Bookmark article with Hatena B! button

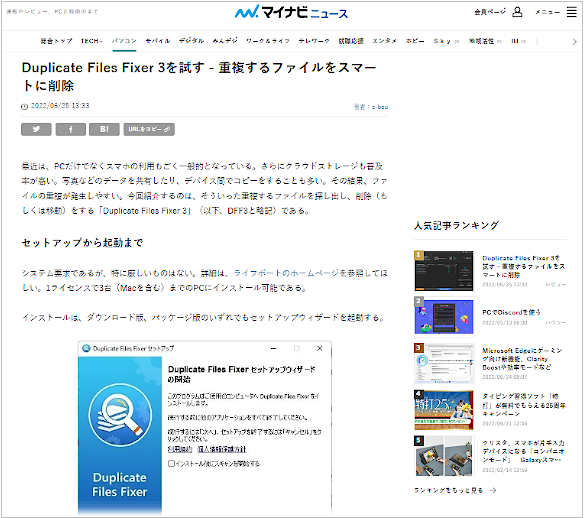[104, 129]
